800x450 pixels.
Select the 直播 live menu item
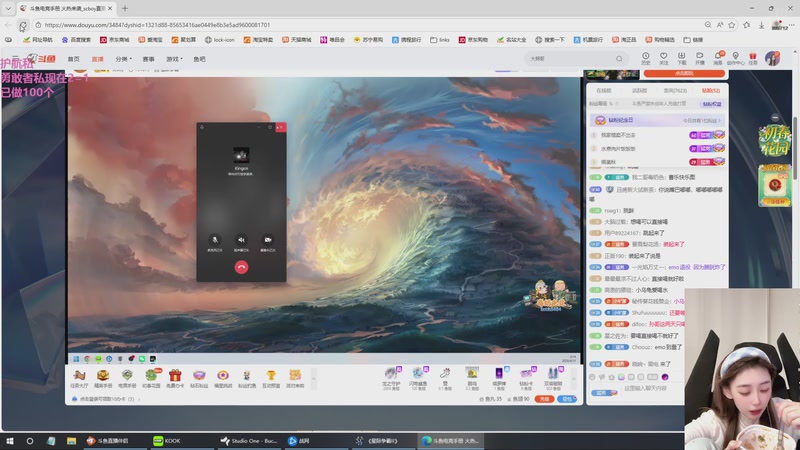(97, 59)
